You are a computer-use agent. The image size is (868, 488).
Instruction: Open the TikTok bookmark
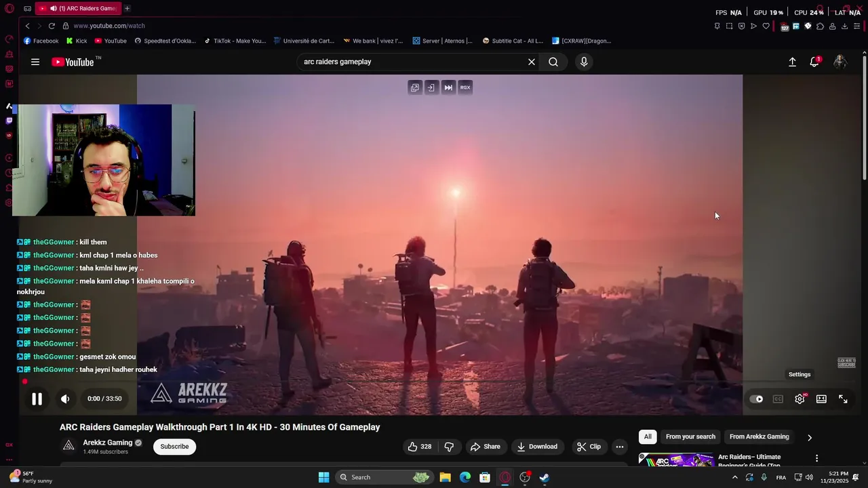[x=235, y=41]
